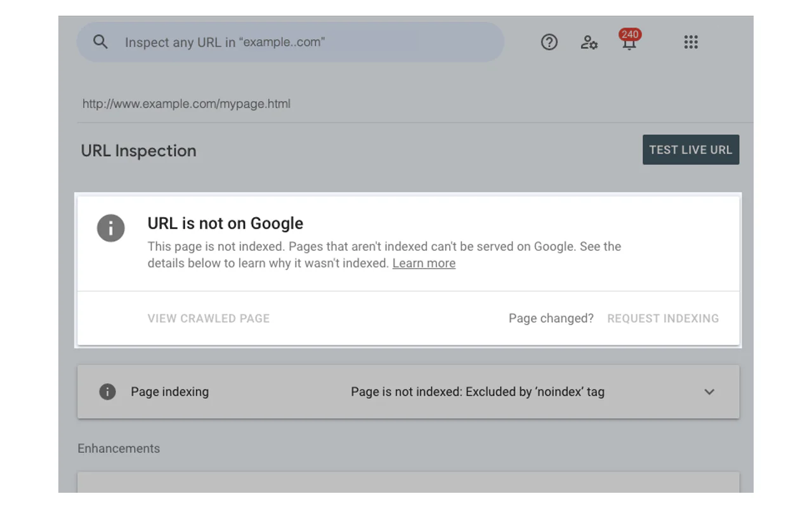The width and height of the screenshot is (812, 508).
Task: Select the inspected URL mypage.html text
Action: click(187, 104)
